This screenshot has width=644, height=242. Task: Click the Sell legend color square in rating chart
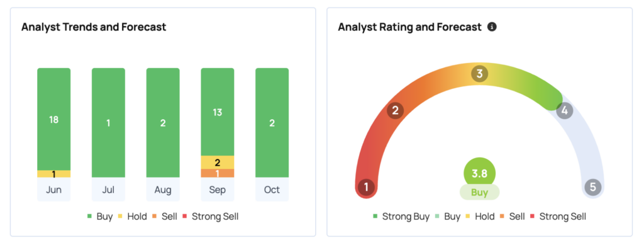(x=502, y=217)
